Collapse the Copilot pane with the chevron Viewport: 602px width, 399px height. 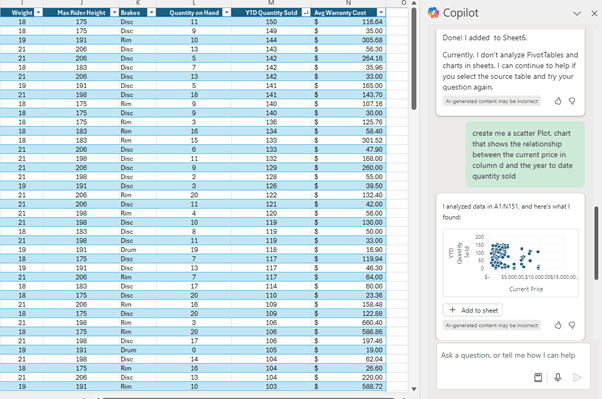pos(577,13)
